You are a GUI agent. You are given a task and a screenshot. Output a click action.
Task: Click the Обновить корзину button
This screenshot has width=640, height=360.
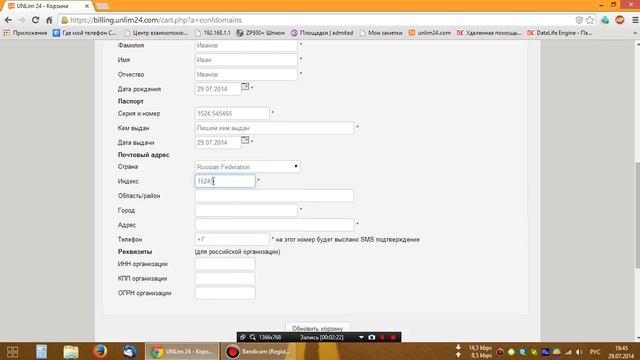[x=317, y=328]
